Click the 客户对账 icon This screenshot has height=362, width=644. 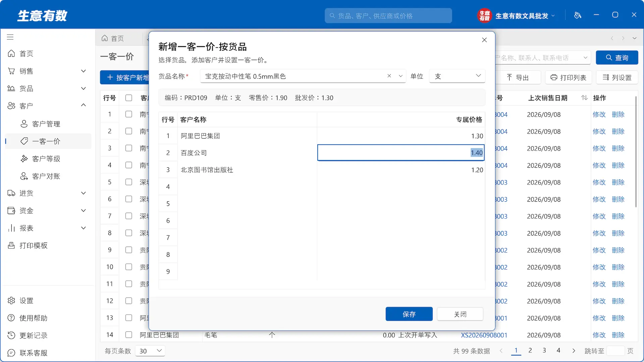click(24, 176)
